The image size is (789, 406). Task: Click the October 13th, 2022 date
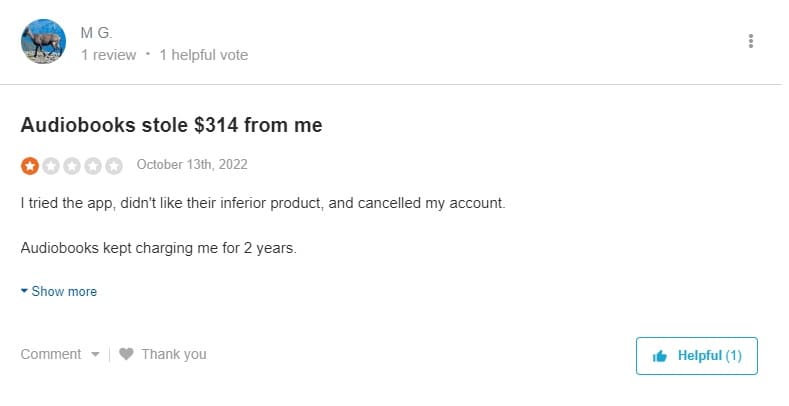point(191,164)
